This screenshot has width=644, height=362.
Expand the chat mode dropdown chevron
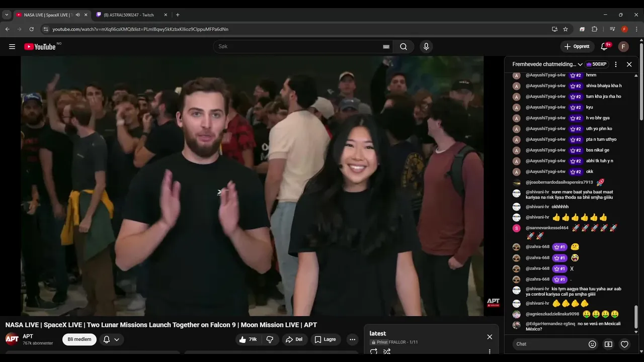click(x=580, y=64)
